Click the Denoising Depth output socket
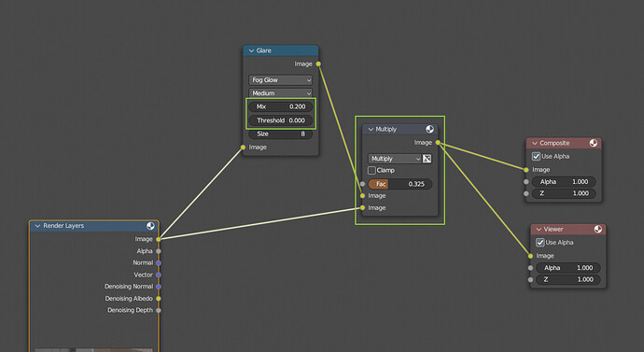Viewport: 644px width, 352px height. 159,310
